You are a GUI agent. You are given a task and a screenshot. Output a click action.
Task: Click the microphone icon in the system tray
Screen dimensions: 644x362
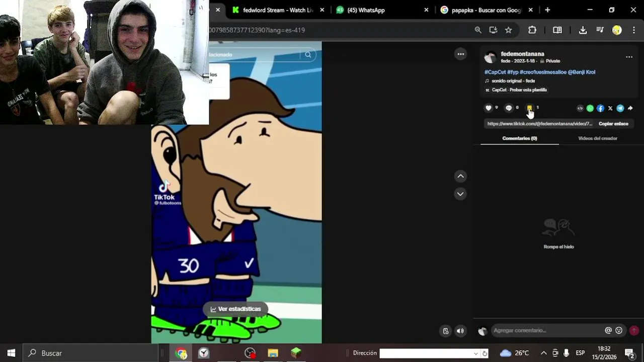click(x=567, y=353)
